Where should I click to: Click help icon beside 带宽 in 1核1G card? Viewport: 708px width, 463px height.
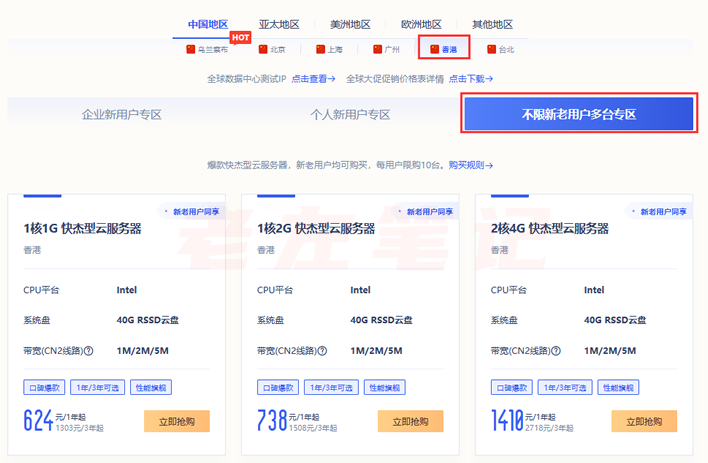point(89,351)
